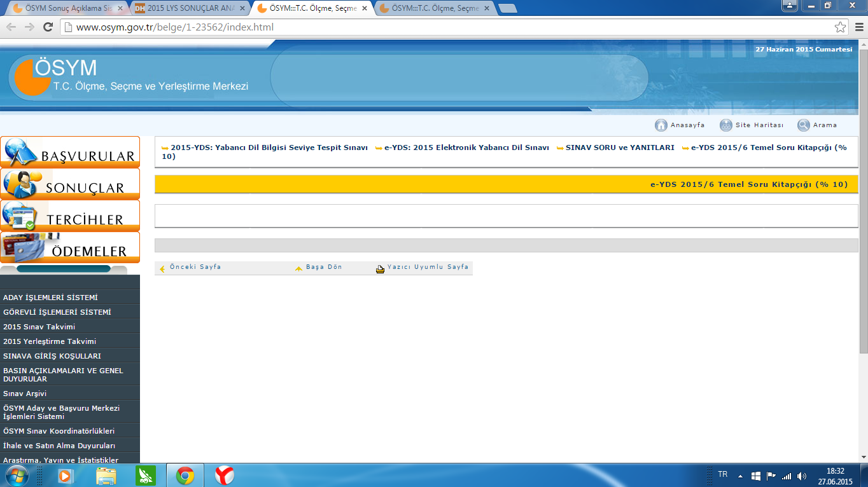Viewport: 868px width, 487px height.
Task: Open the file explorer taskbar icon
Action: 106,476
